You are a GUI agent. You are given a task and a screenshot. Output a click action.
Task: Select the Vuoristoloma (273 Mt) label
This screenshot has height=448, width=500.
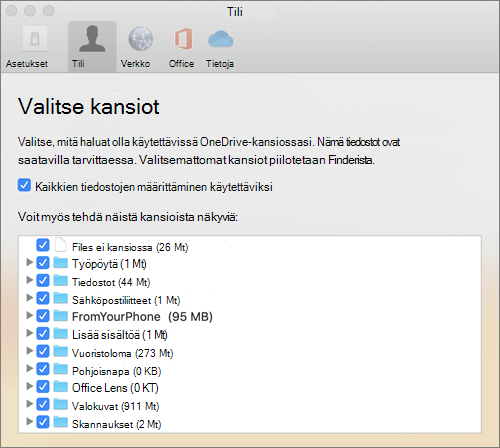click(123, 353)
